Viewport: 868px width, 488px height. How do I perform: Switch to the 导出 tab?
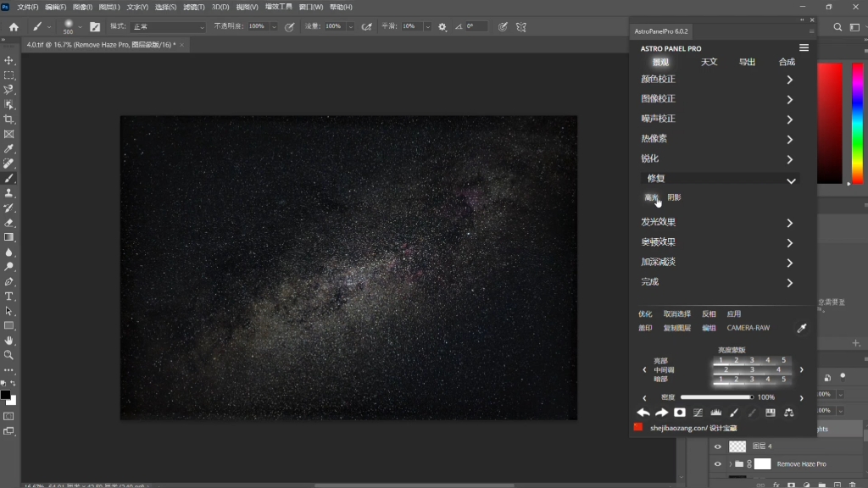point(748,62)
